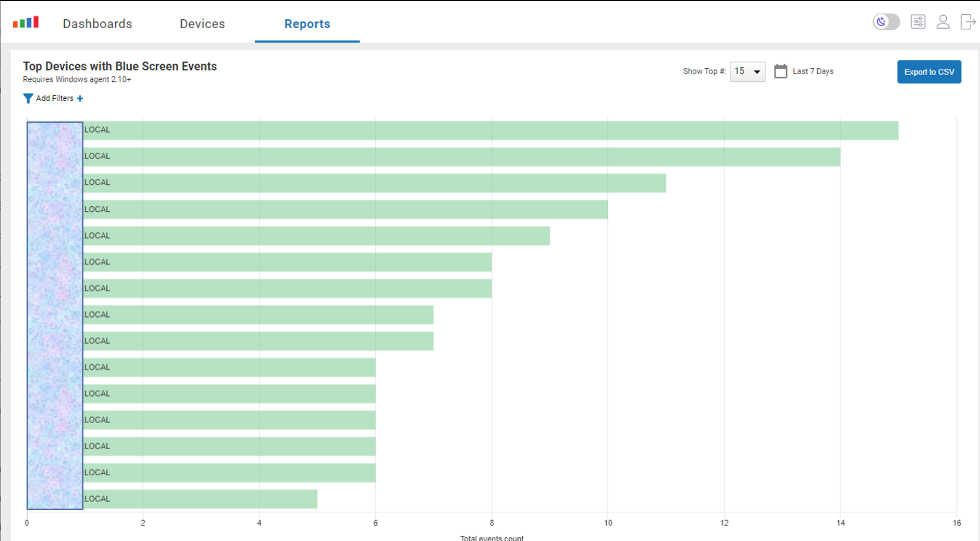The width and height of the screenshot is (980, 541).
Task: Click the logout icon
Action: pyautogui.click(x=967, y=22)
